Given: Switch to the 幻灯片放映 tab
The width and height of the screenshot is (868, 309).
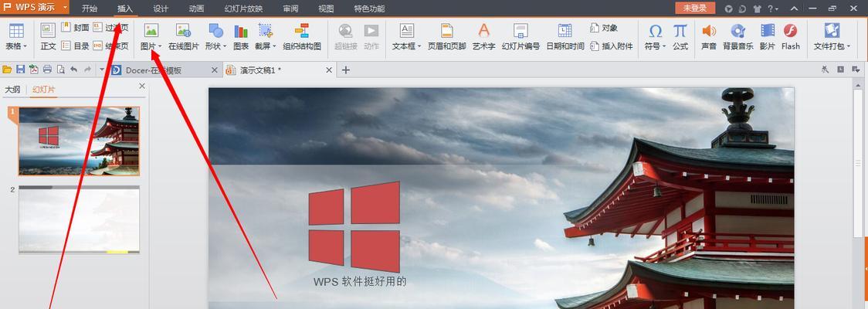Looking at the screenshot, I should click(243, 8).
